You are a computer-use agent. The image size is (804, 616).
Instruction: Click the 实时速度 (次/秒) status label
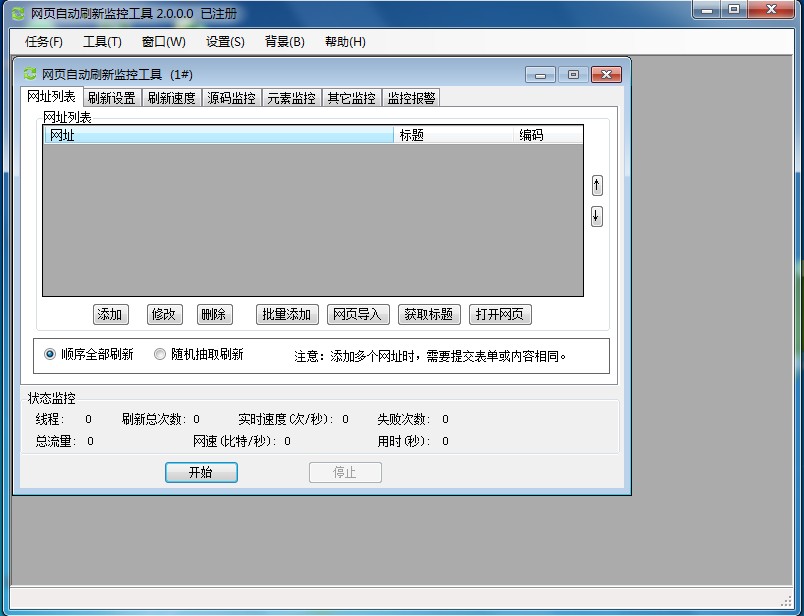286,420
